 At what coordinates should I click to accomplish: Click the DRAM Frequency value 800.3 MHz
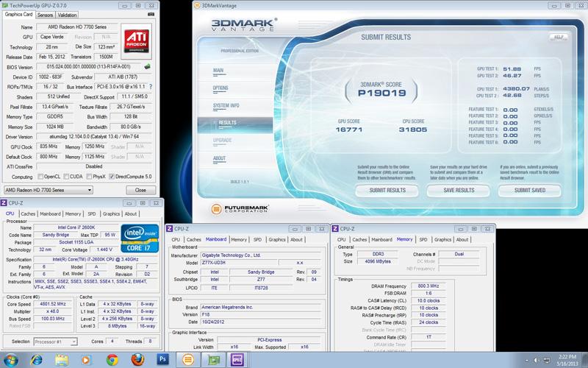tap(429, 286)
